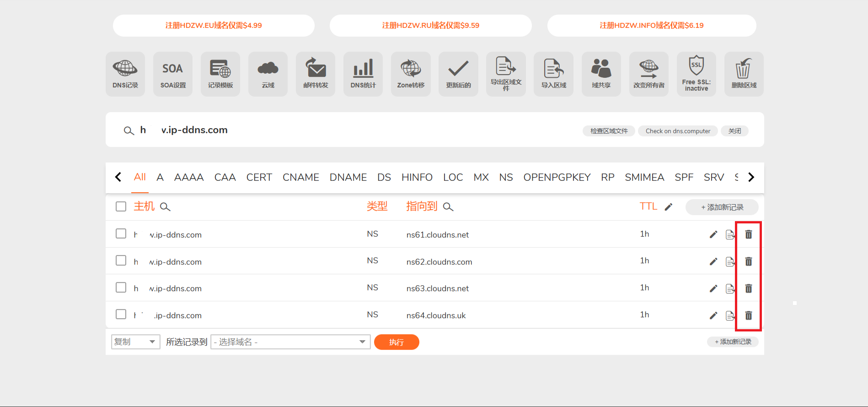The height and width of the screenshot is (407, 868).
Task: Open 域共享 zone sharing icon
Action: click(x=601, y=74)
